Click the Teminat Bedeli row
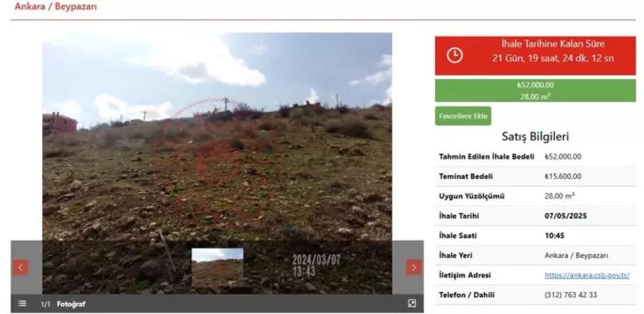The height and width of the screenshot is (314, 644). 535,176
